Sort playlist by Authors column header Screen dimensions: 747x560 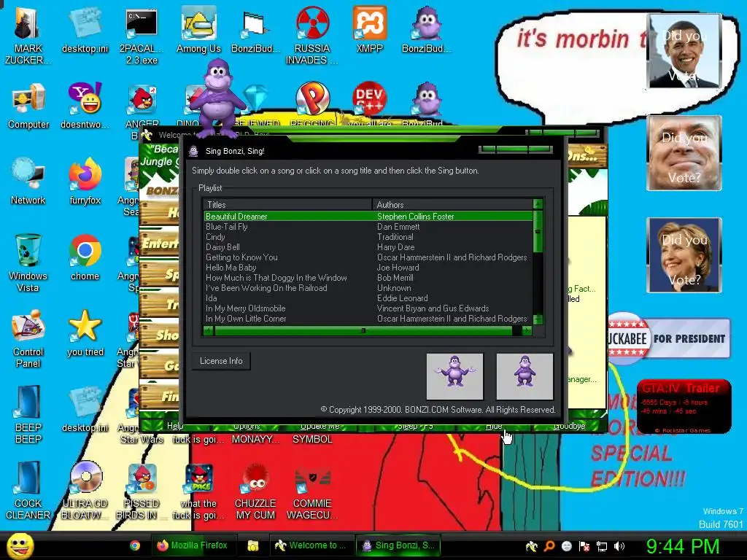coord(452,205)
